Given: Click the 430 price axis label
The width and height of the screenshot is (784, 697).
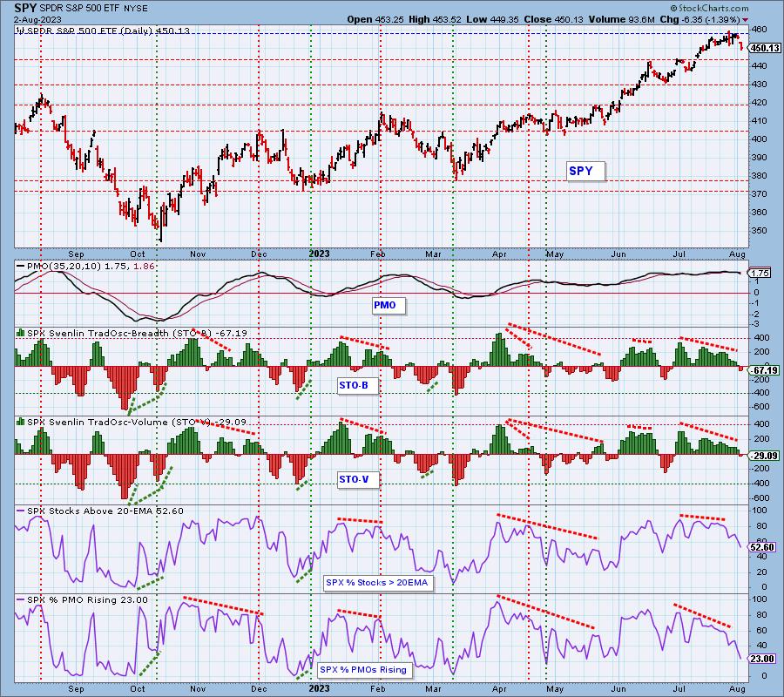Looking at the screenshot, I should pos(759,84).
